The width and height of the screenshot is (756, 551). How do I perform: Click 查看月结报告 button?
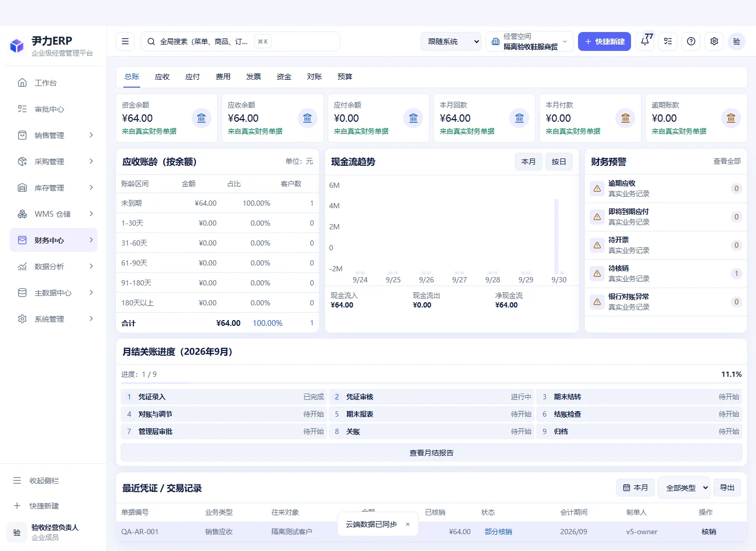click(x=432, y=452)
